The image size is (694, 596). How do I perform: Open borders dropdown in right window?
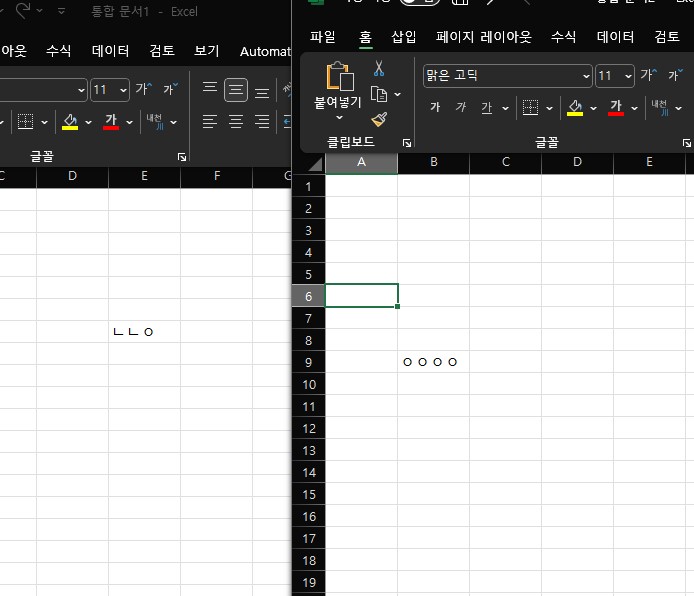(x=549, y=108)
